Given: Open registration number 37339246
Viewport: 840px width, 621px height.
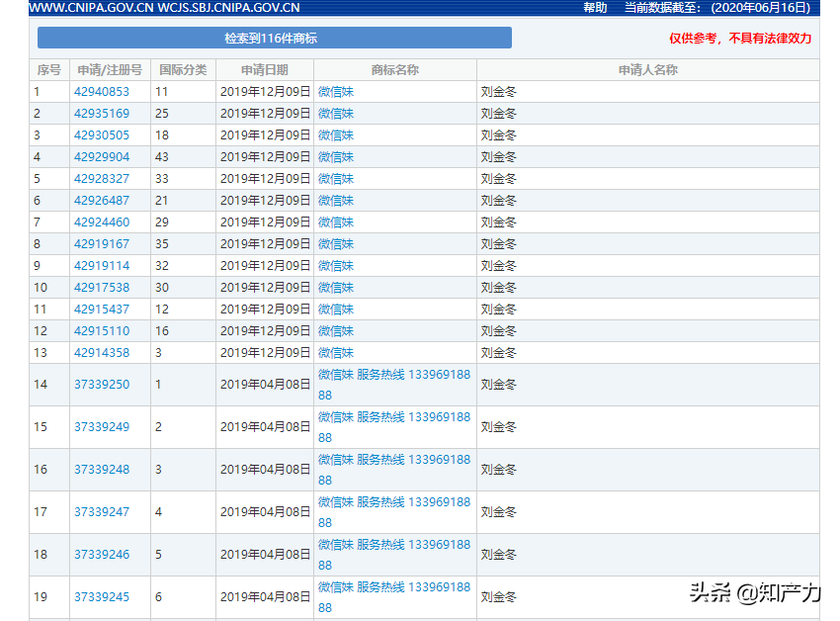Looking at the screenshot, I should point(102,555).
